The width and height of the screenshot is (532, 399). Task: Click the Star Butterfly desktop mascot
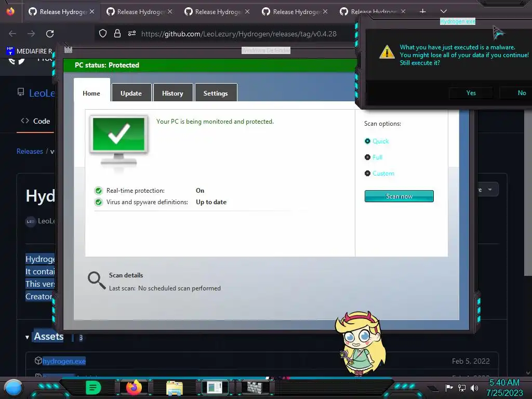click(x=361, y=343)
